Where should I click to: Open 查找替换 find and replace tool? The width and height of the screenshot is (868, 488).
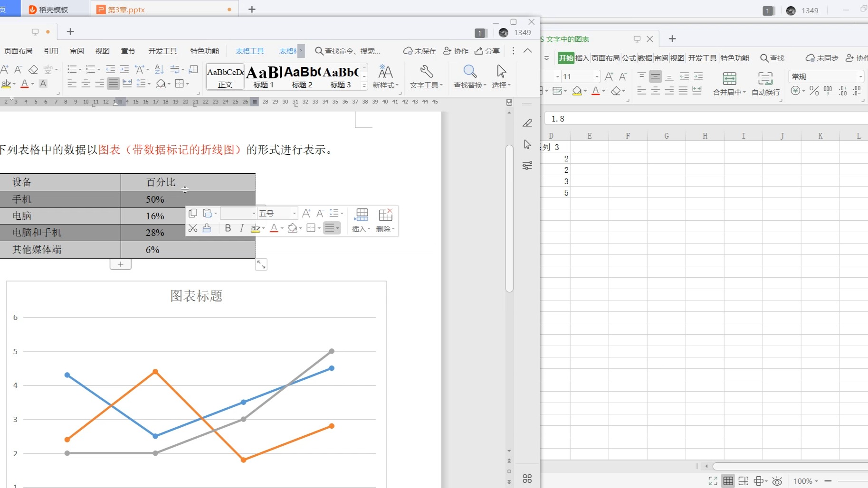pos(469,76)
